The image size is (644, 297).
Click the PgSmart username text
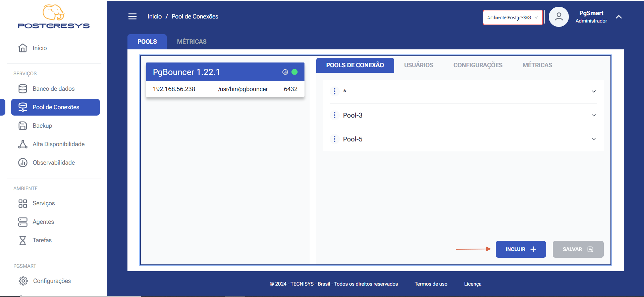(591, 13)
